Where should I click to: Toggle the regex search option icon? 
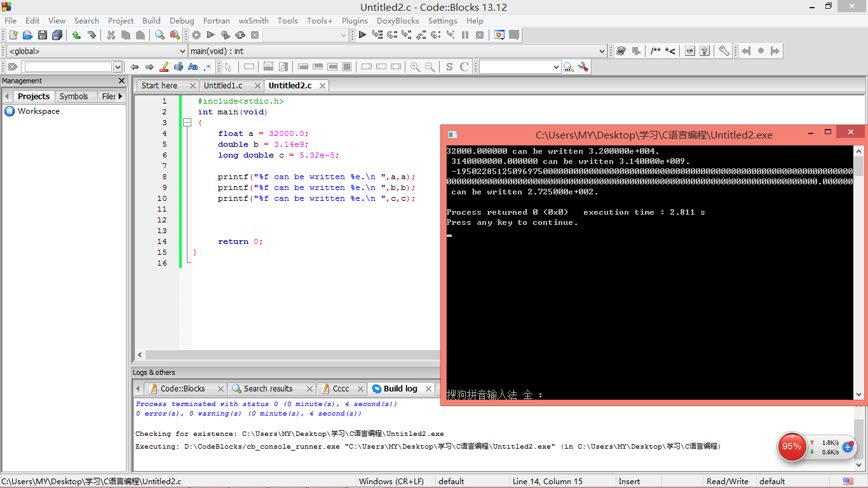(207, 67)
